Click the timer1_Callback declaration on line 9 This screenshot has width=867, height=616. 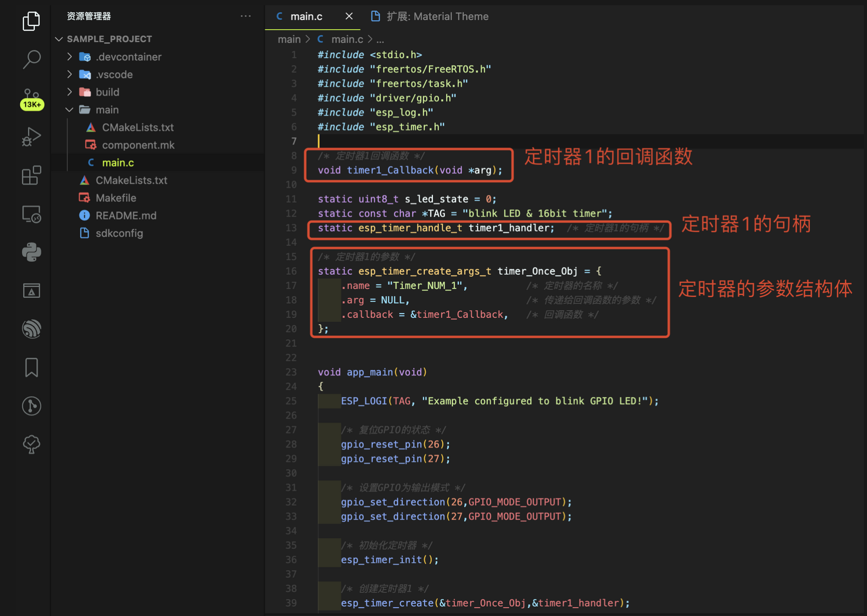pyautogui.click(x=410, y=170)
